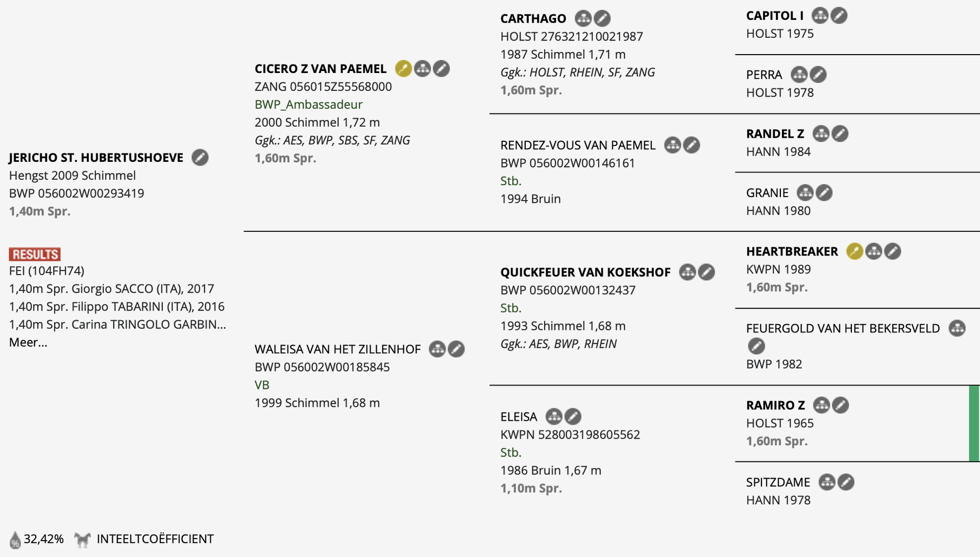This screenshot has width=980, height=557.
Task: Open the pedigree tree icon for PERRA
Action: tap(799, 75)
